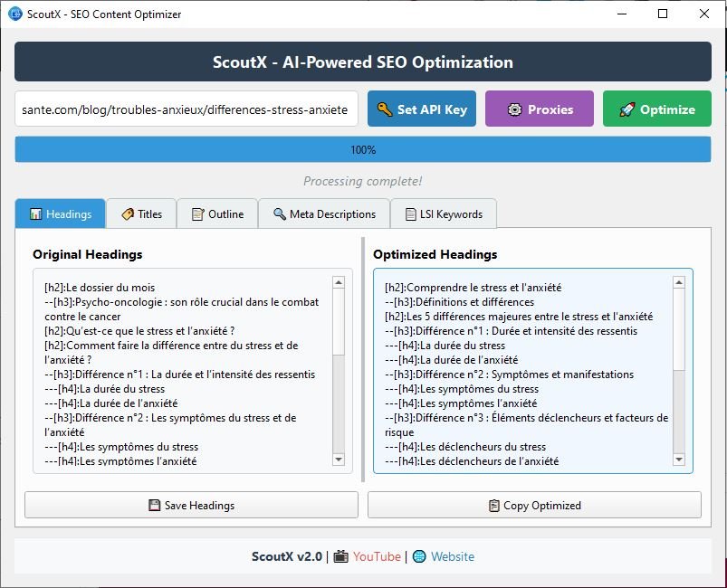The width and height of the screenshot is (727, 588).
Task: Switch to the LSI Keywords tab
Action: click(x=444, y=213)
